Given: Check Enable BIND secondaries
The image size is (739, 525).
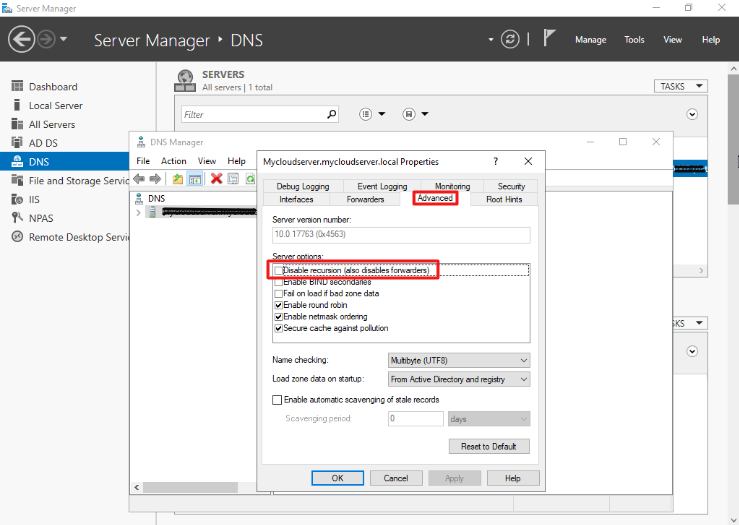Looking at the screenshot, I should tap(279, 282).
